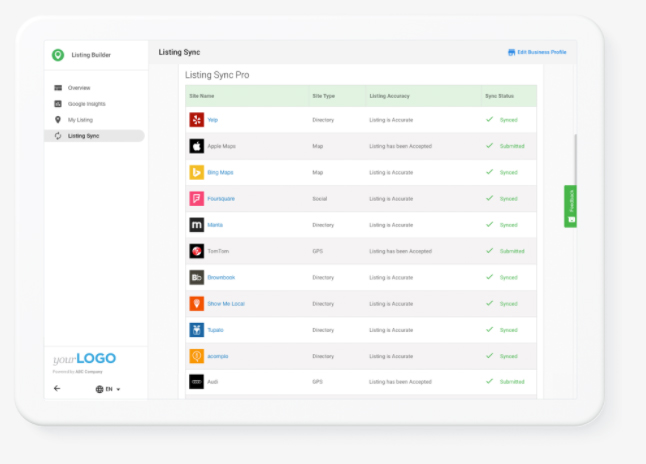Viewport: 646px width, 464px height.
Task: Click the back arrow at sidebar bottom
Action: coord(57,388)
